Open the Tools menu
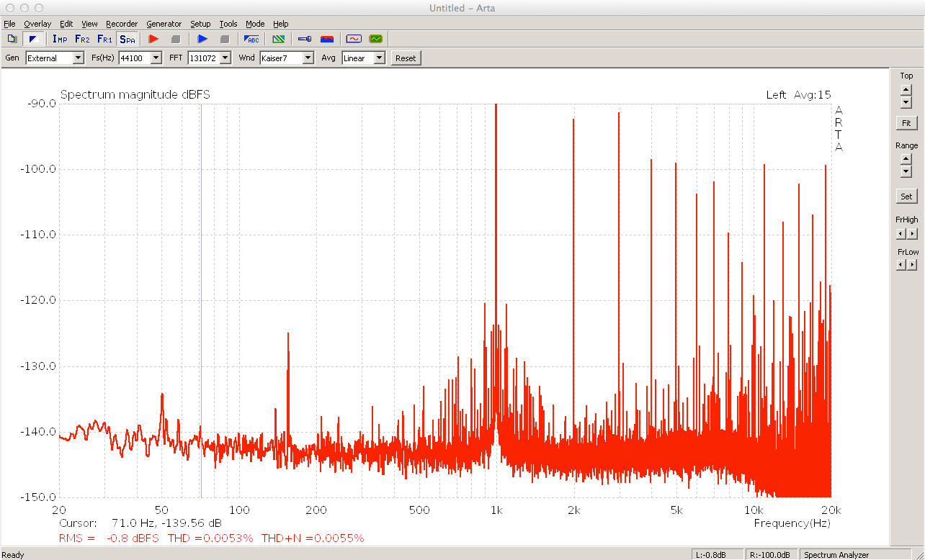925x560 pixels. (228, 24)
